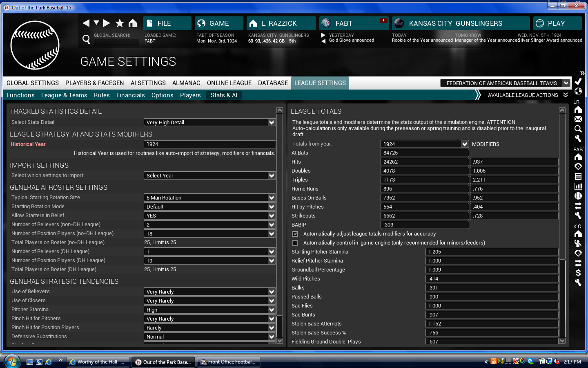Click the dollar sign finances icon
The width and height of the screenshot is (588, 368).
[x=578, y=273]
